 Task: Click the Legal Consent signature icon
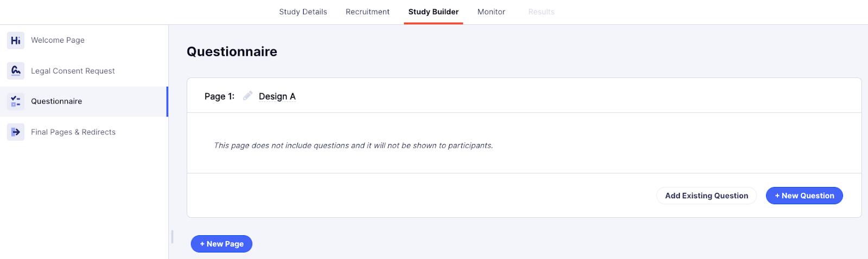(x=16, y=70)
